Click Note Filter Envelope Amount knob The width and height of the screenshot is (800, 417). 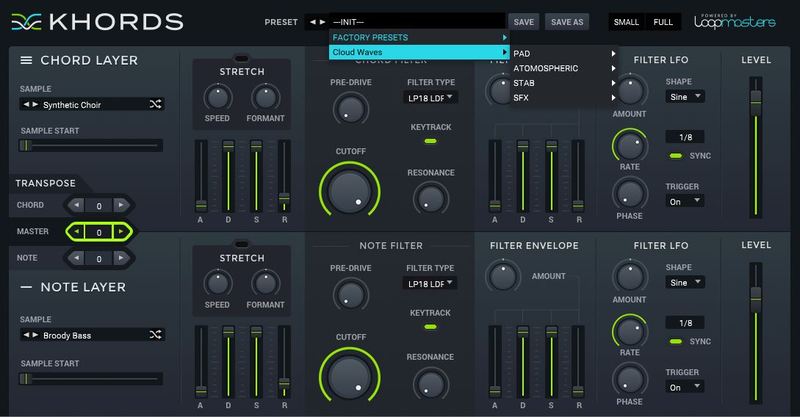click(x=503, y=276)
